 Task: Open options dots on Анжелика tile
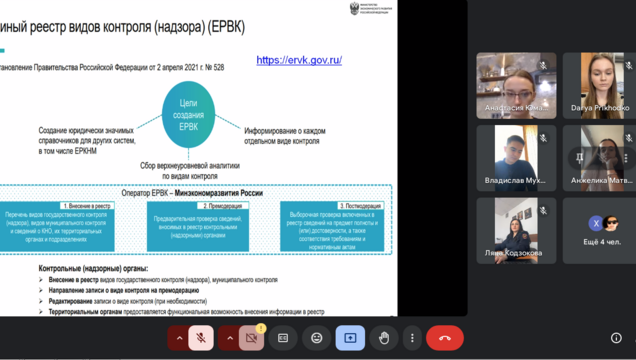(626, 158)
